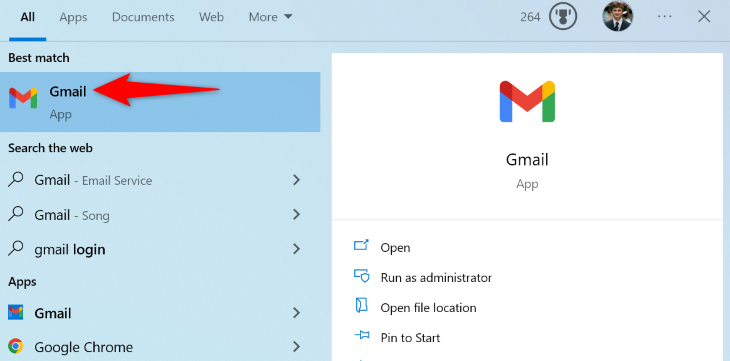Click the Best match heading
Screen dimensions: 730x361
(x=39, y=58)
